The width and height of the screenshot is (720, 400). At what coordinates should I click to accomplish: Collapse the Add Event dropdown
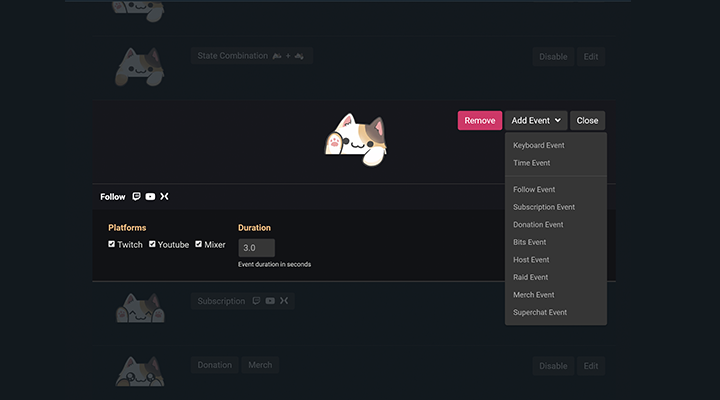(535, 120)
